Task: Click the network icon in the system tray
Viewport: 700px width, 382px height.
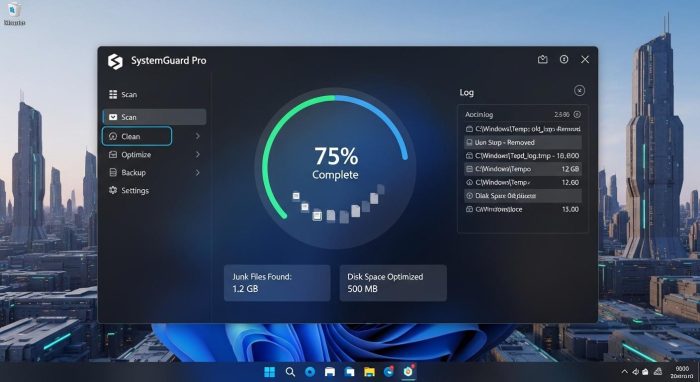Action: [658, 372]
